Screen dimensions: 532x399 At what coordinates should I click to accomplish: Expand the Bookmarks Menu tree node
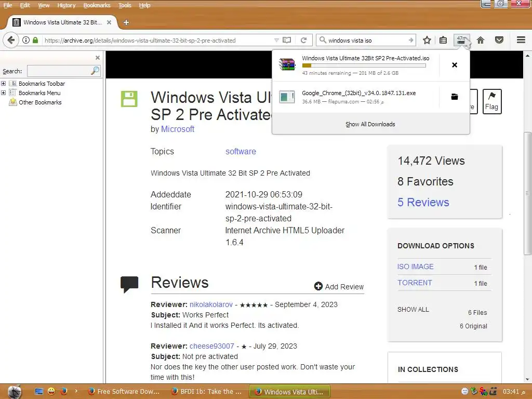coord(4,92)
